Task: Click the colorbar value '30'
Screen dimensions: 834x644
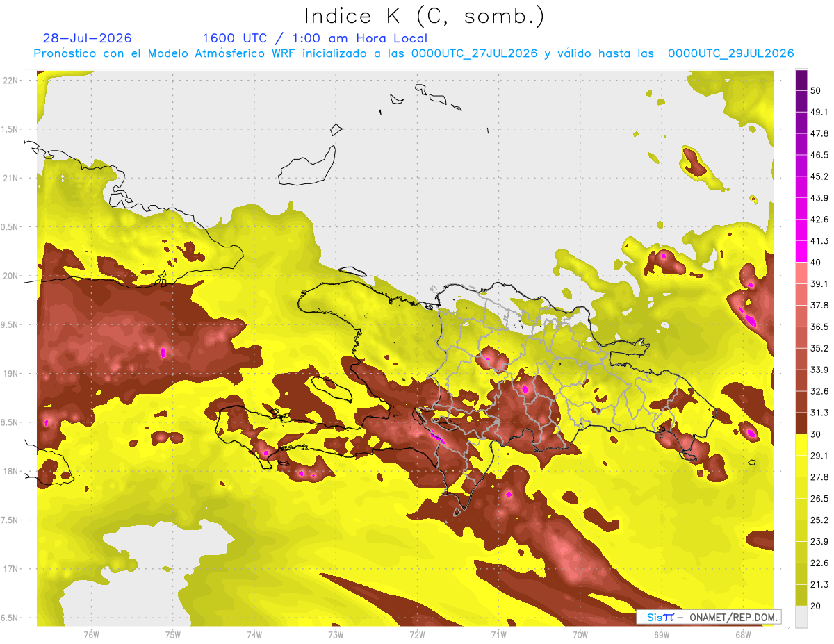Action: tap(816, 434)
